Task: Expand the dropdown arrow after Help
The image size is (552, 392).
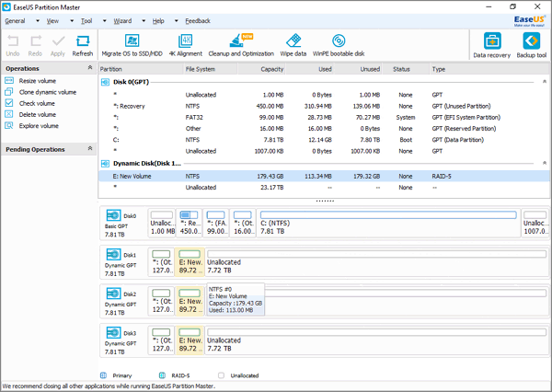Action: [177, 21]
